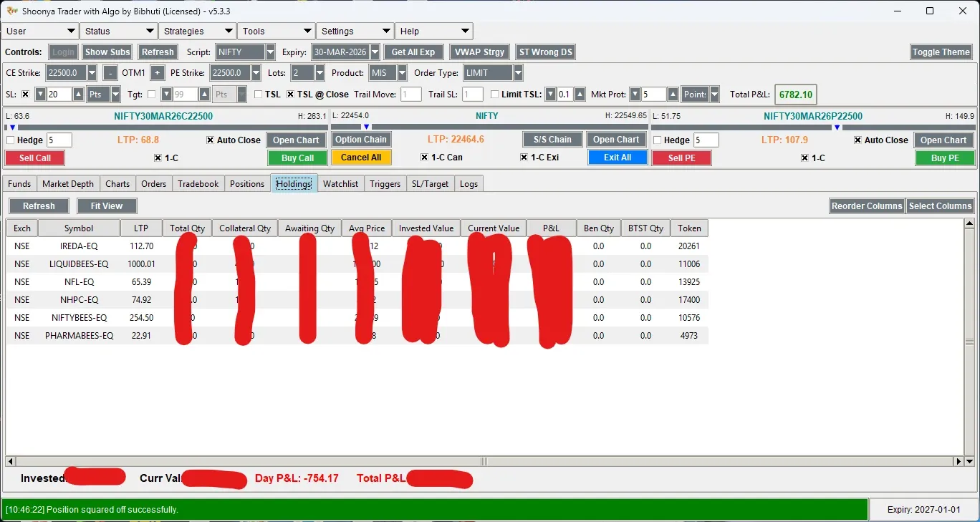Enable Hedge checkbox in the C22500 call panel
The width and height of the screenshot is (980, 522).
[x=11, y=140]
